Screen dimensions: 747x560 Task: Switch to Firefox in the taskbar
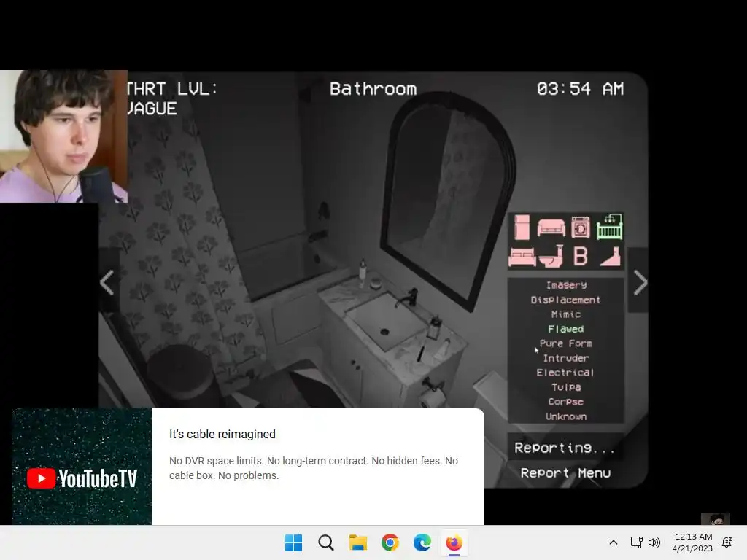pyautogui.click(x=454, y=542)
